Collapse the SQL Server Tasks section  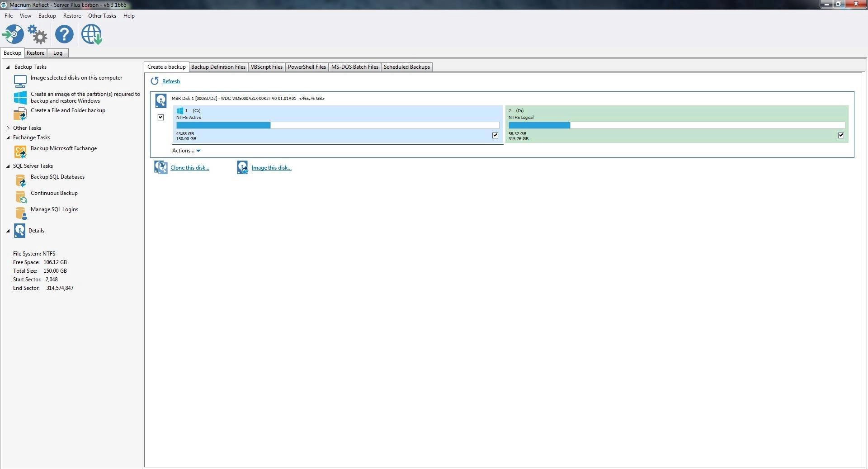(x=8, y=166)
